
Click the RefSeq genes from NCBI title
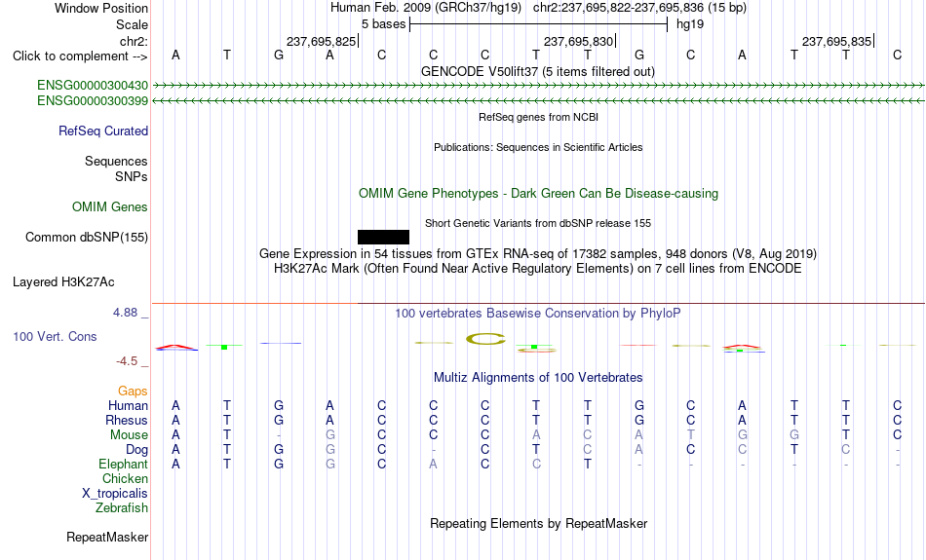[x=538, y=117]
